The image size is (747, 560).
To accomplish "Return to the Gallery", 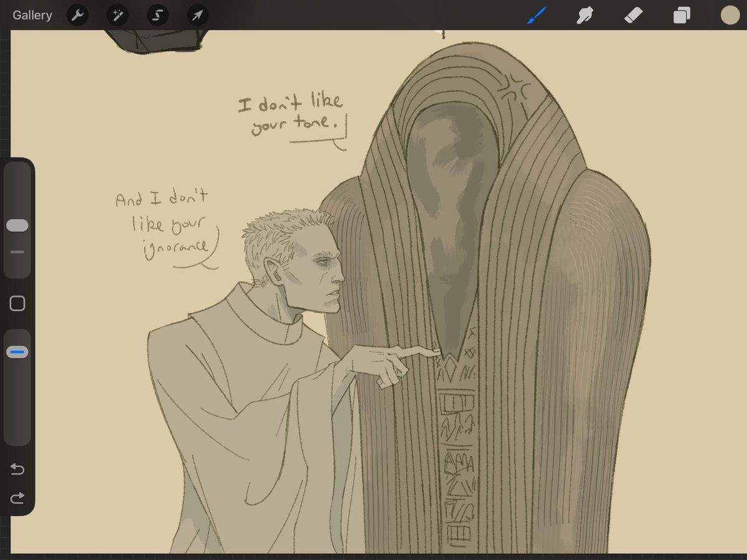I will (32, 15).
